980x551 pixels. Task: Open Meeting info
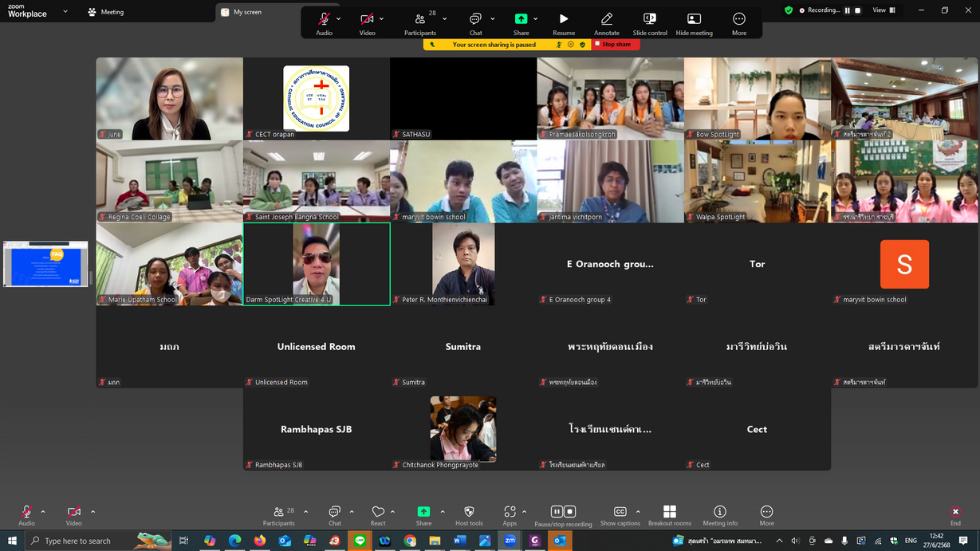click(719, 515)
